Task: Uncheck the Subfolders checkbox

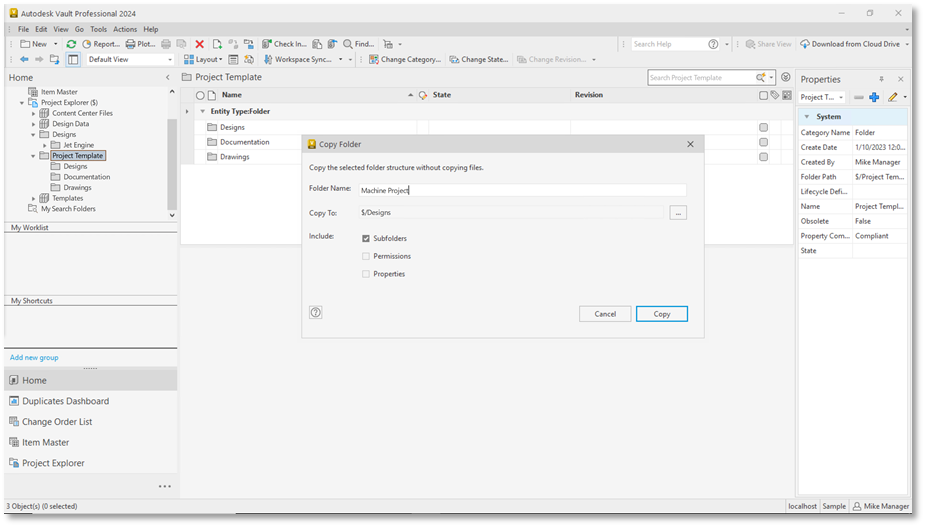Action: (366, 238)
